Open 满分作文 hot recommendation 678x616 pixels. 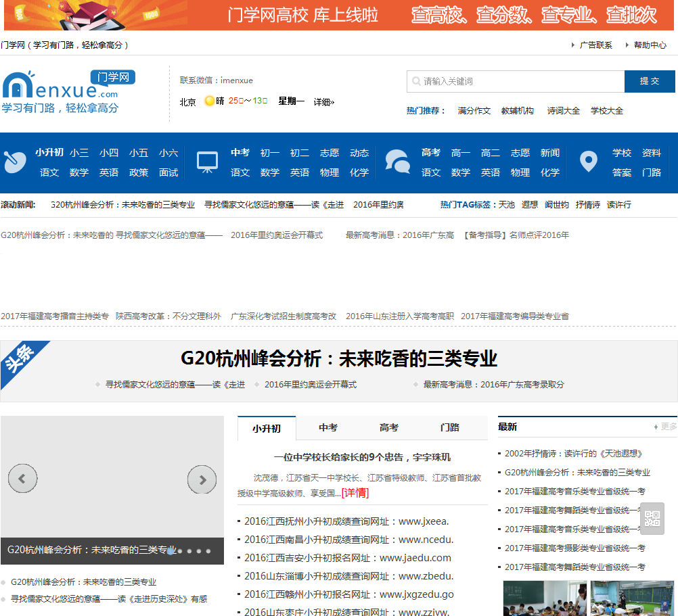(x=474, y=111)
